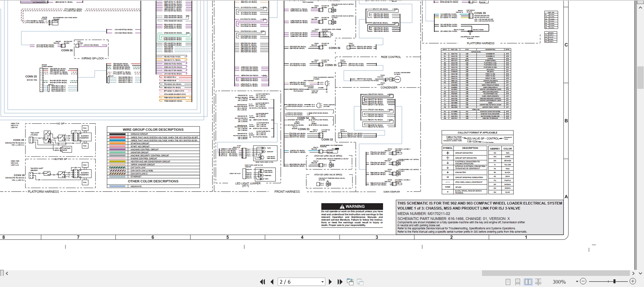Click the STARTING CIRCUIT legend row
The image size is (644, 287).
(x=153, y=143)
